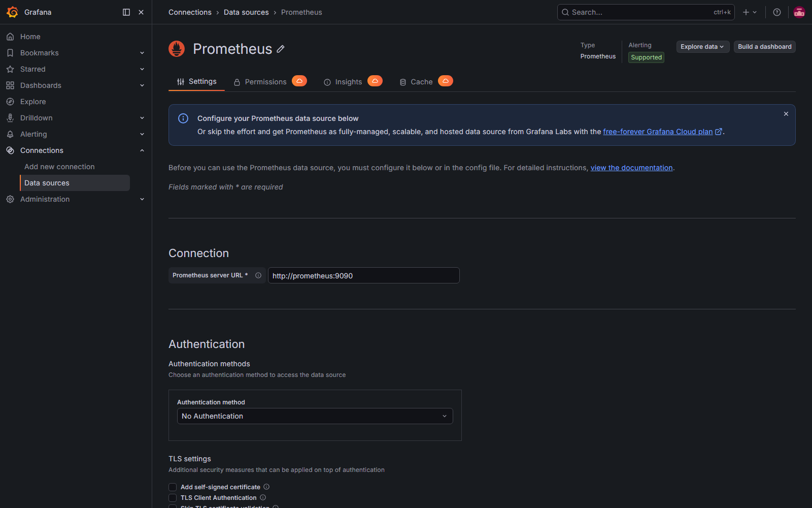Click the Bookmarks icon in the sidebar
Screen dimensions: 812x508
(10, 53)
